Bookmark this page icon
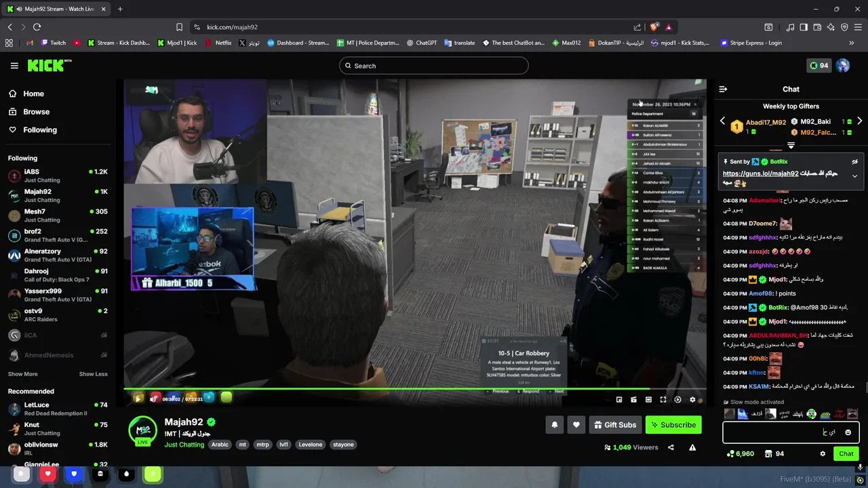The image size is (868, 488). [179, 27]
